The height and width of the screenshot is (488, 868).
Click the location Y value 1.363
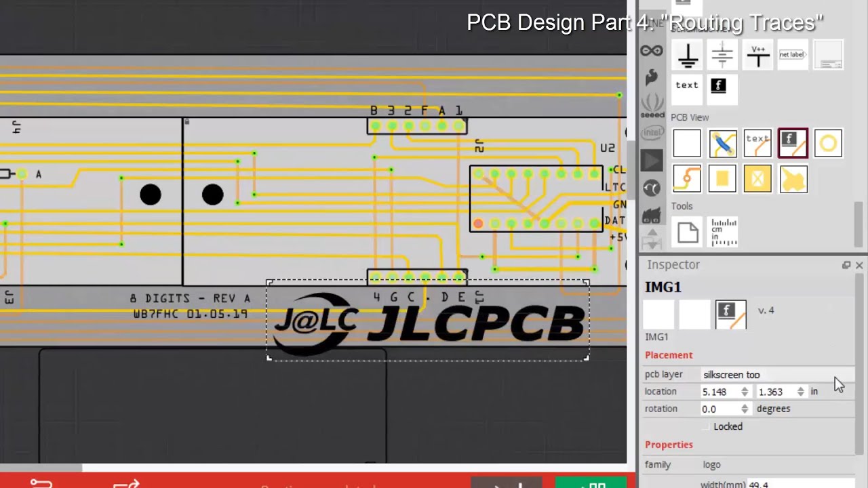pos(770,392)
